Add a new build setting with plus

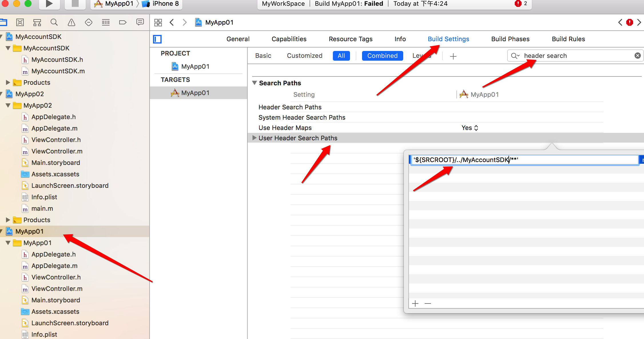click(x=453, y=56)
